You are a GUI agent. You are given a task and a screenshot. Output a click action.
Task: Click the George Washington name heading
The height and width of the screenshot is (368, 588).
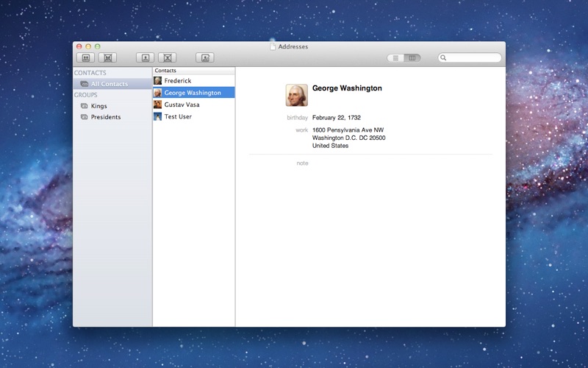(x=347, y=88)
